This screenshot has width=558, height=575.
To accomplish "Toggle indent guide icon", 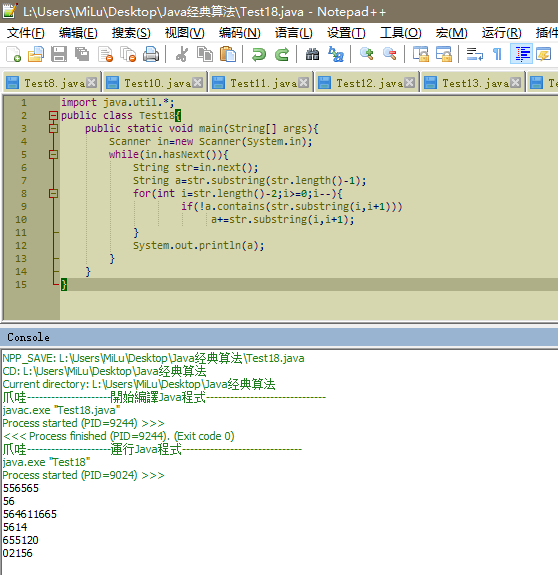I will click(521, 54).
